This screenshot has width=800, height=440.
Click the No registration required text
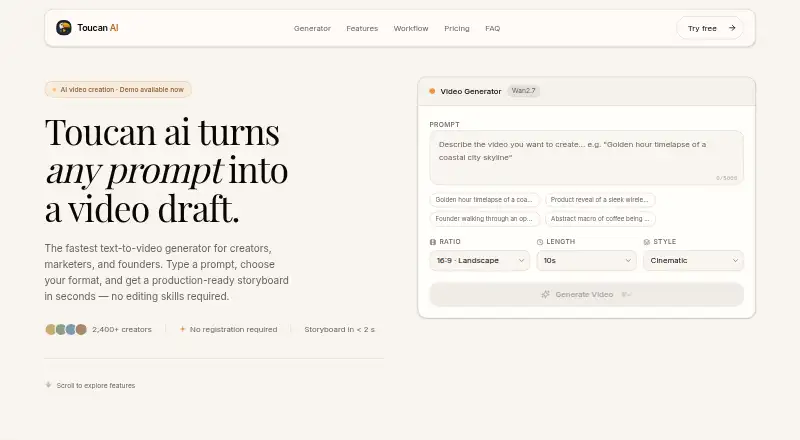(x=234, y=329)
